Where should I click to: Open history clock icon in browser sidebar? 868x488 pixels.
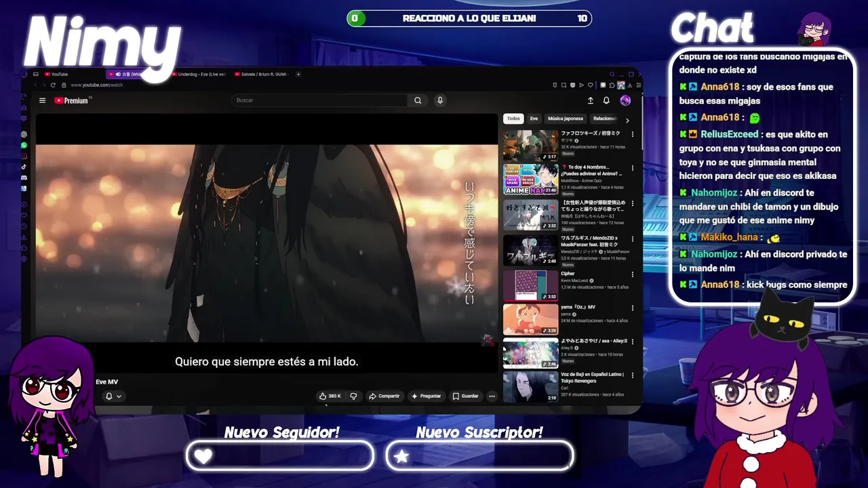click(24, 226)
